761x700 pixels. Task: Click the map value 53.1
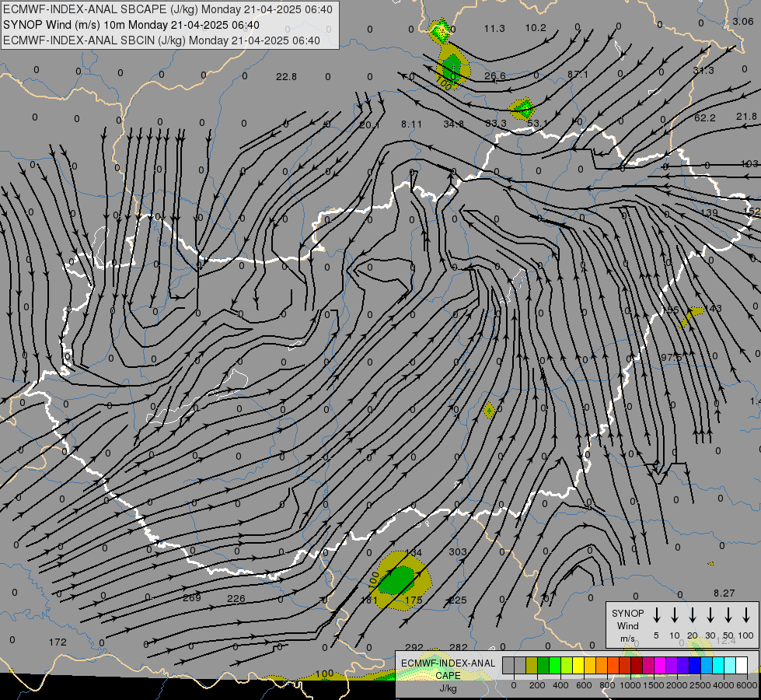tap(537, 124)
